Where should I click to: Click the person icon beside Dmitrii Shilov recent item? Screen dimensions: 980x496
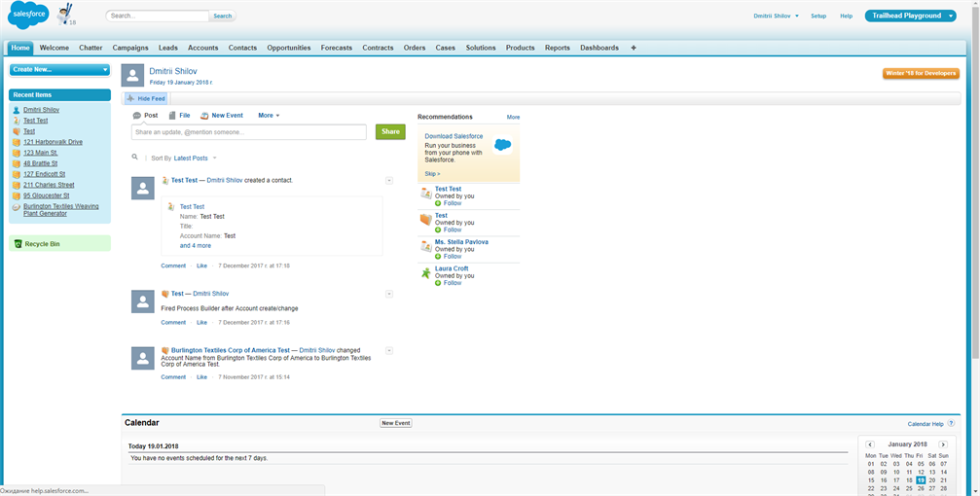(17, 110)
